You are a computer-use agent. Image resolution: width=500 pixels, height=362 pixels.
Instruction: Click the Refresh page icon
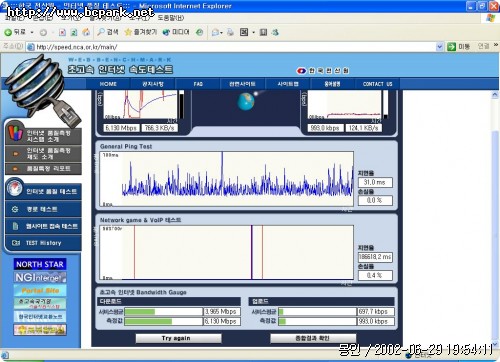[74, 32]
